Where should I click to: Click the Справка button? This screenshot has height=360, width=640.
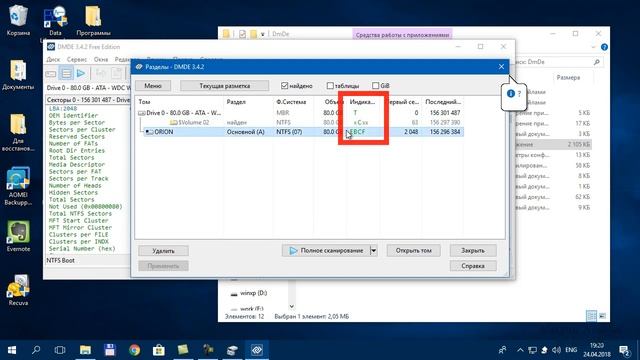(x=473, y=266)
